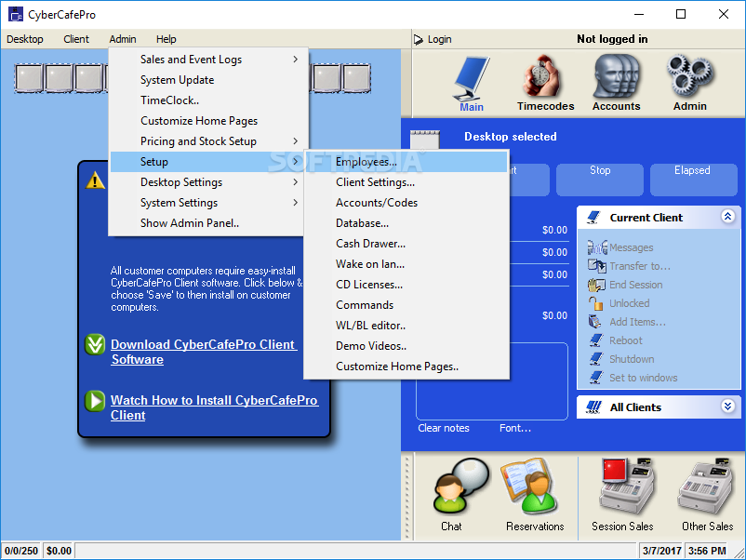This screenshot has height=560, width=746.
Task: Click the CyberCafePro title bar icon
Action: [15, 14]
